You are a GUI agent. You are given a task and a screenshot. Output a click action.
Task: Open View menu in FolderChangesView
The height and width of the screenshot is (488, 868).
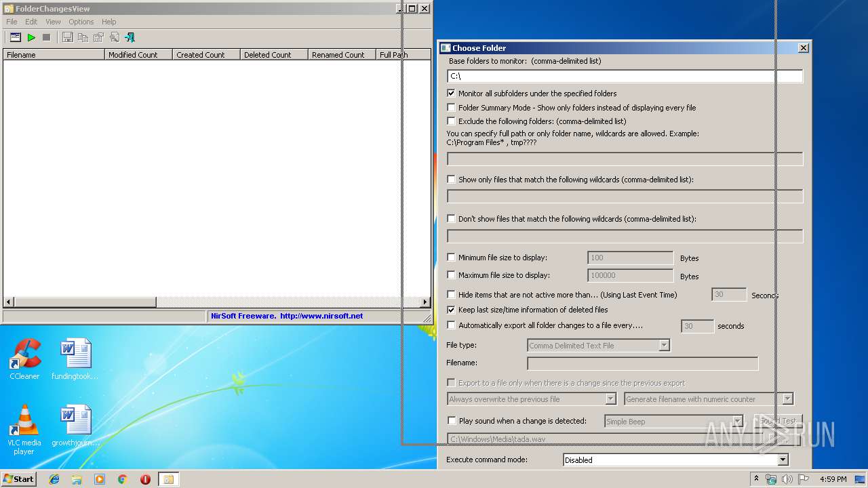coord(53,22)
